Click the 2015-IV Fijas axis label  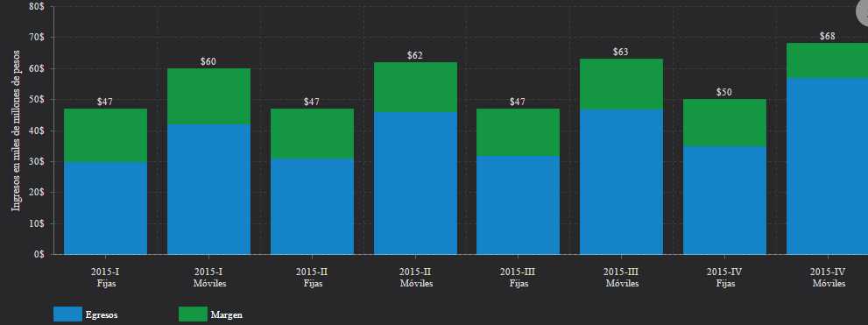pos(724,278)
